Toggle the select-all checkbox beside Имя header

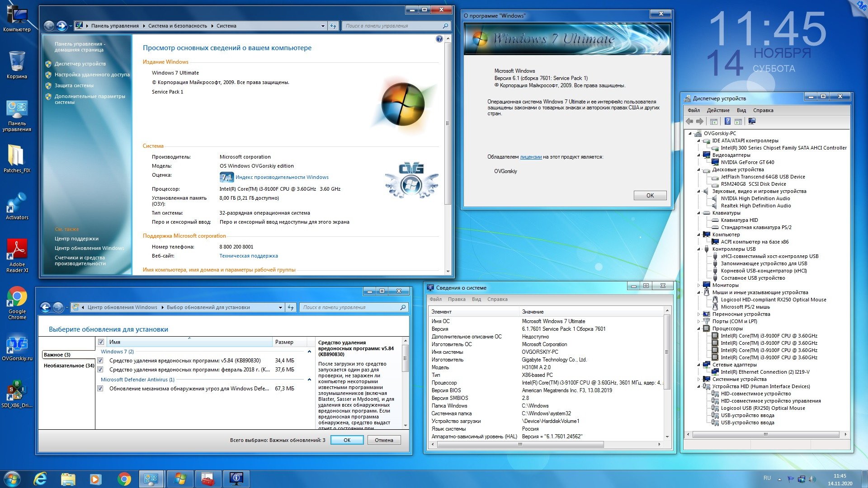pyautogui.click(x=101, y=342)
